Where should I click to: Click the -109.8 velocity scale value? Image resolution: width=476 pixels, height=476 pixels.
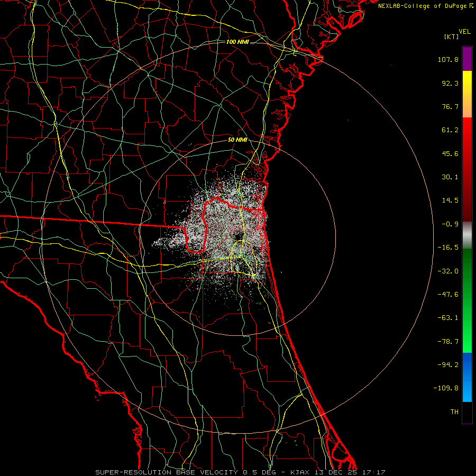coord(446,388)
